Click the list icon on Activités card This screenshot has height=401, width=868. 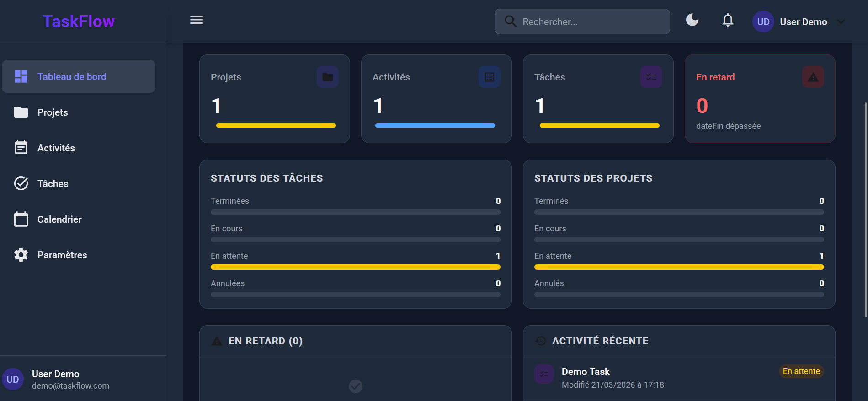point(489,77)
